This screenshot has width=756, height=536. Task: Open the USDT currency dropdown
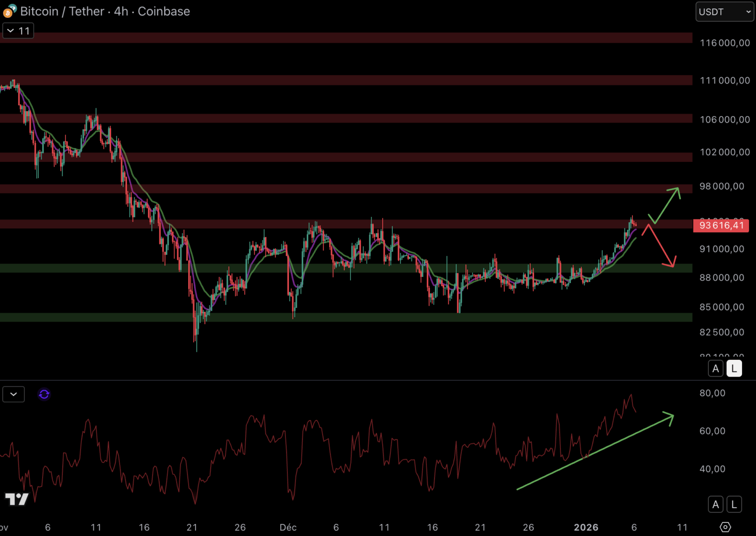click(724, 12)
